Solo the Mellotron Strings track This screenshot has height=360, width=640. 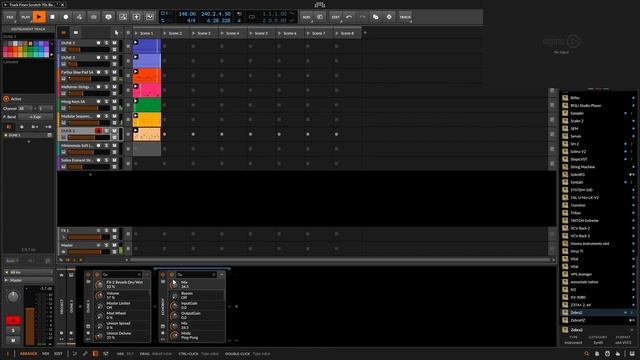tap(107, 87)
